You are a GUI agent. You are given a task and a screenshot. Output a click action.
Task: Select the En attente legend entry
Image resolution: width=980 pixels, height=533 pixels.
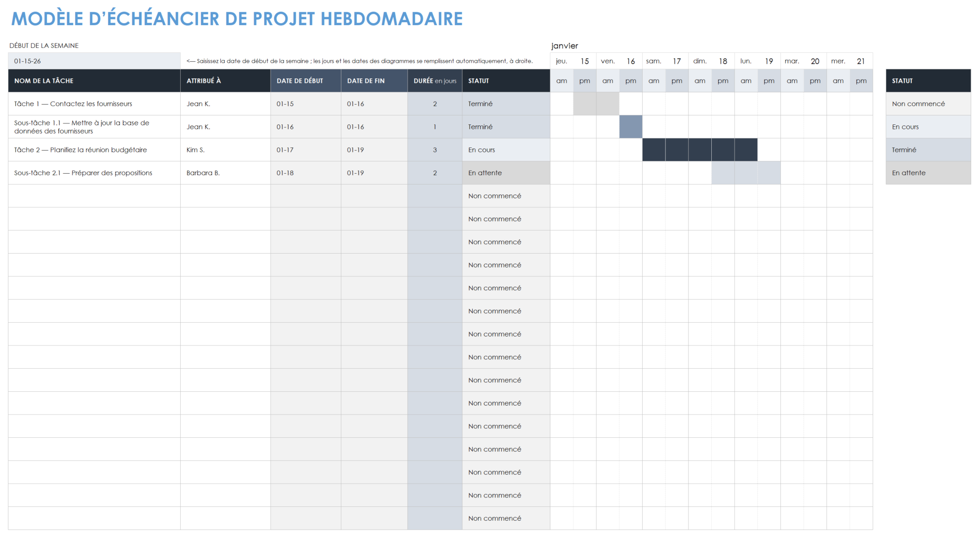[x=929, y=173]
